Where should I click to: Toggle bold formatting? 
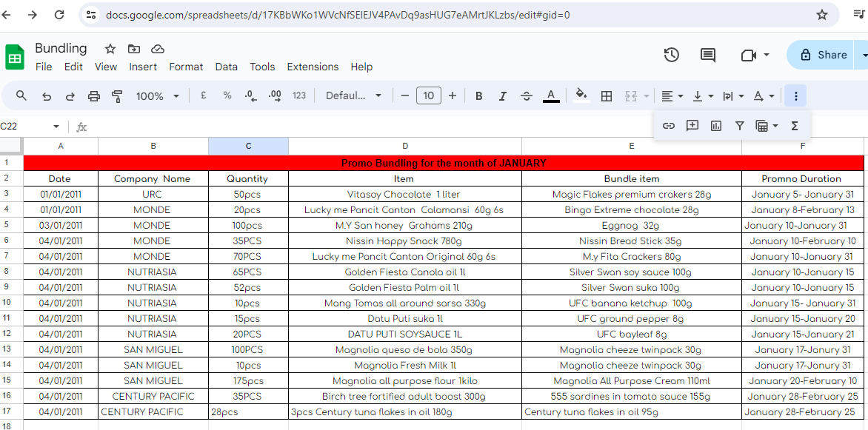click(x=478, y=95)
